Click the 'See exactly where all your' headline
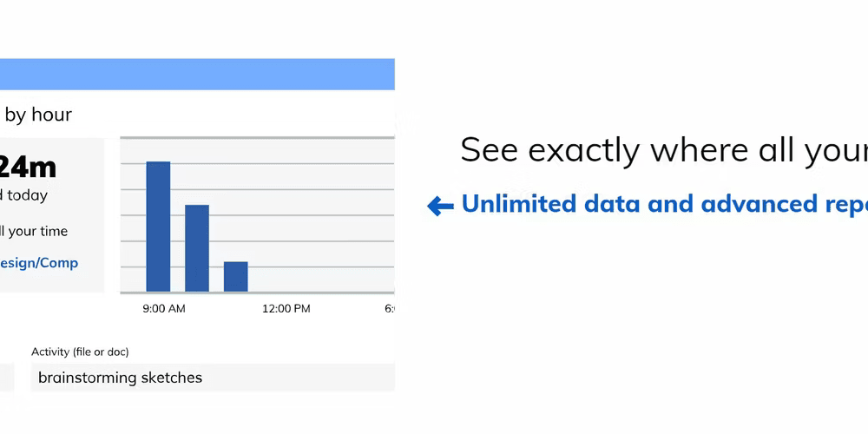The width and height of the screenshot is (868, 434). 664,150
